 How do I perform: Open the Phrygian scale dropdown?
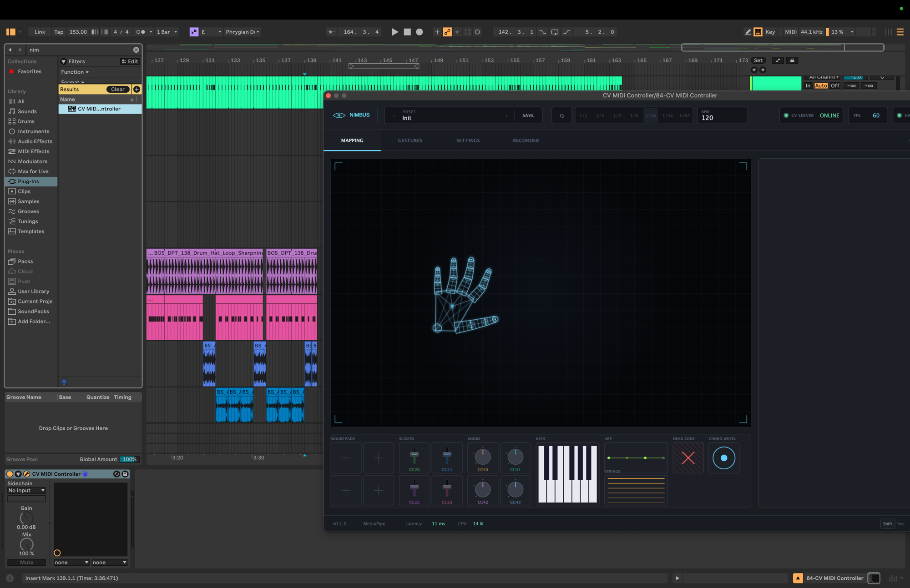click(x=243, y=32)
